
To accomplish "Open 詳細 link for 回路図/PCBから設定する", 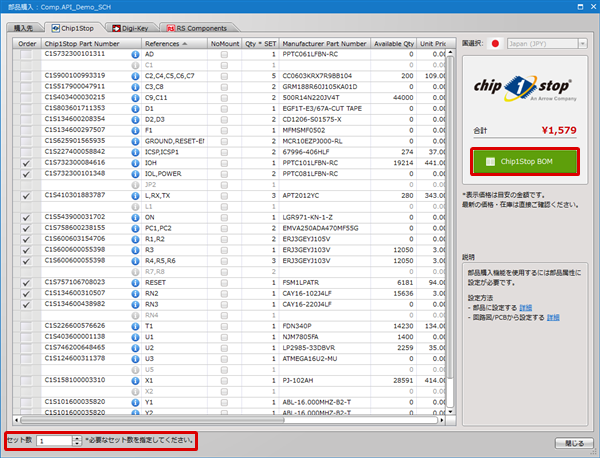I will point(553,317).
